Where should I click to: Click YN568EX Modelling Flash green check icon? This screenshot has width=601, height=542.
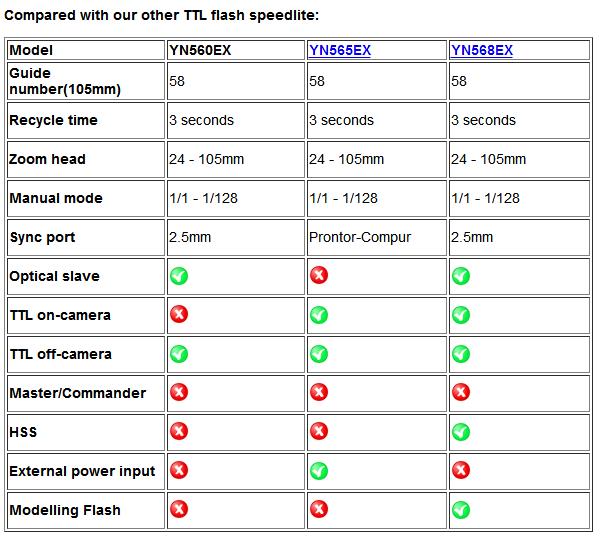[461, 510]
